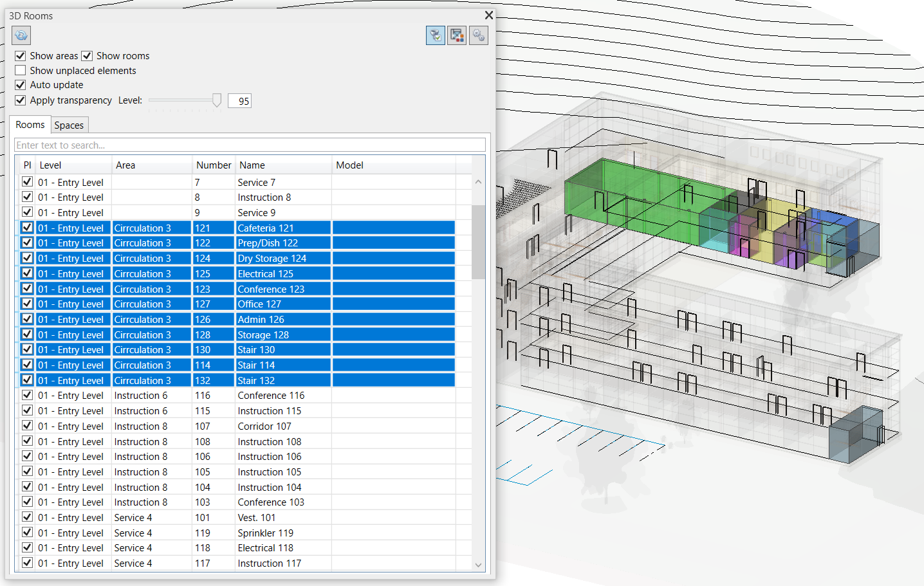Click the transparency level value field

coord(240,101)
